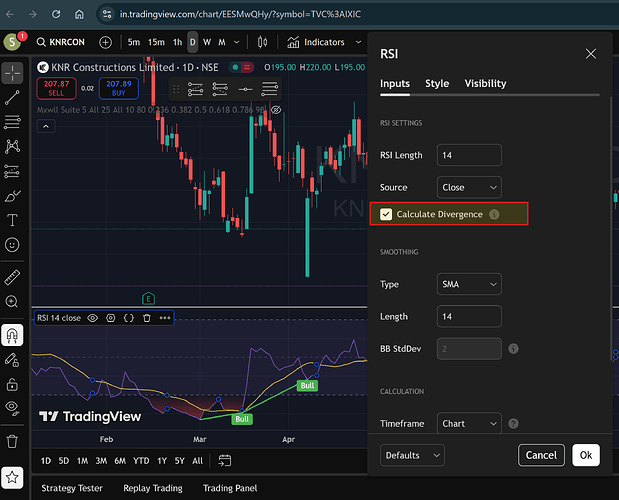This screenshot has height=500, width=619.
Task: Open RSI settings gear in legend
Action: (111, 318)
